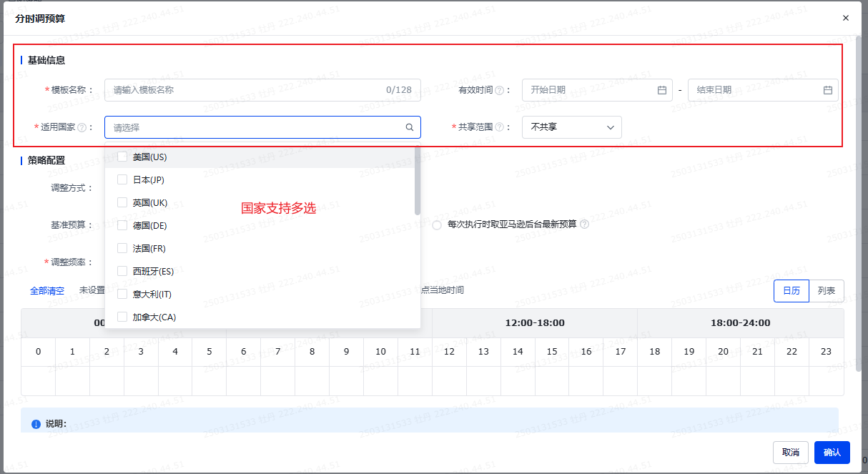868x474 pixels.
Task: Click the 取消 button
Action: [790, 453]
